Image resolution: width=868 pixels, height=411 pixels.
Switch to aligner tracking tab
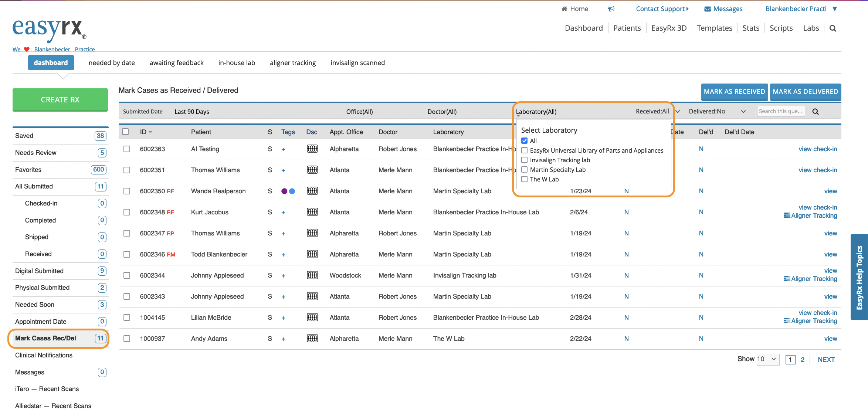click(x=293, y=63)
